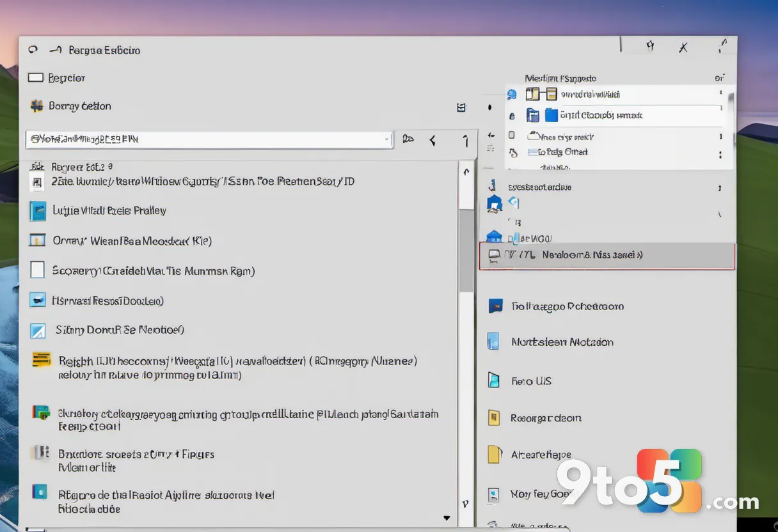The image size is (778, 532).
Task: Select the highlighted "Neraloom& Niss" row
Action: pos(607,256)
